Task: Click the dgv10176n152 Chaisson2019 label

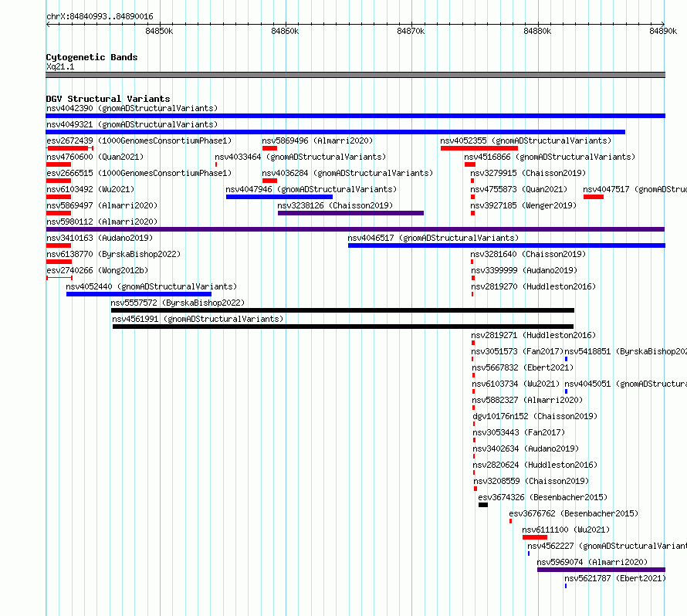Action: point(535,416)
